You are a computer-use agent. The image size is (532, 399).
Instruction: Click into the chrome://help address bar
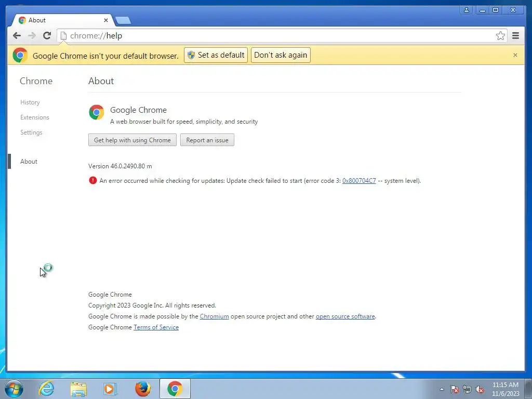point(282,36)
